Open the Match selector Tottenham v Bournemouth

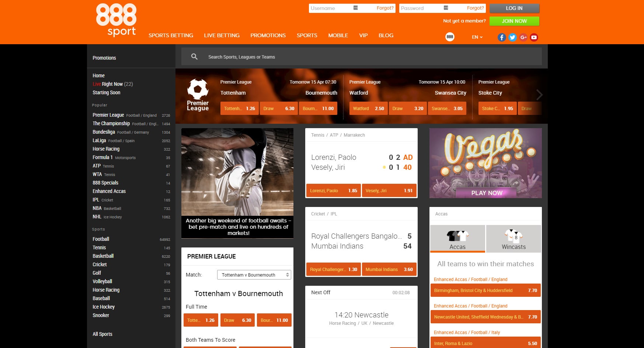pos(254,275)
